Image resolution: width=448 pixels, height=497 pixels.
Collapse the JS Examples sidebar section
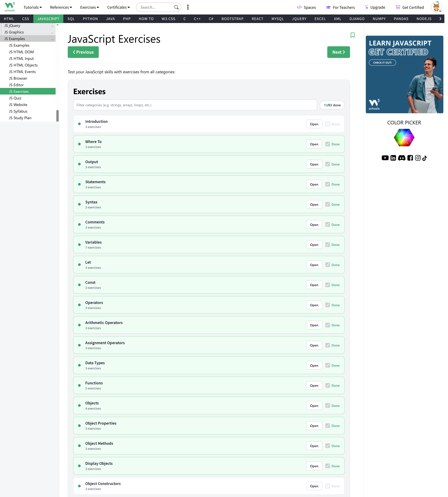point(52,39)
